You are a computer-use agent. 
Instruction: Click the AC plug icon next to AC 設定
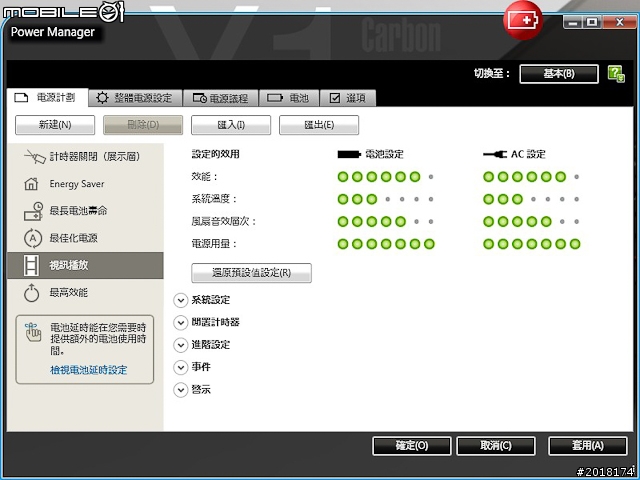coord(495,154)
